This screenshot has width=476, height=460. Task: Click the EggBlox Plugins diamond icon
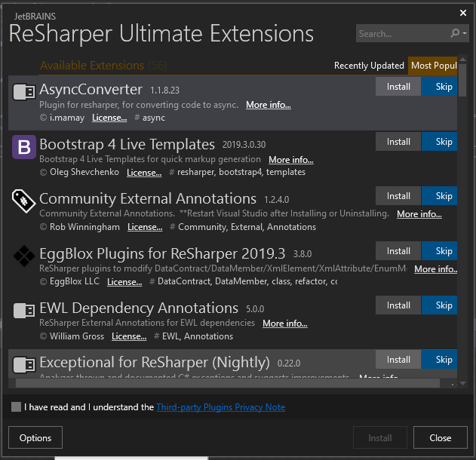point(24,256)
